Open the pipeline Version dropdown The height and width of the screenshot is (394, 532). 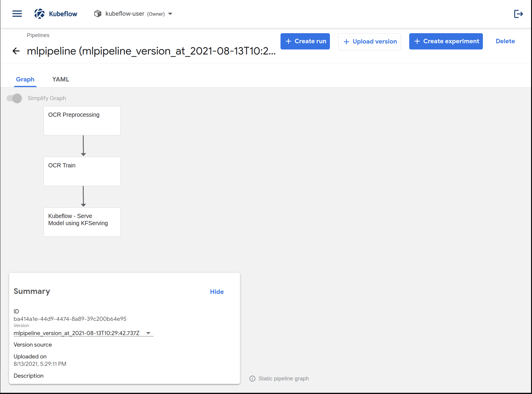83,333
